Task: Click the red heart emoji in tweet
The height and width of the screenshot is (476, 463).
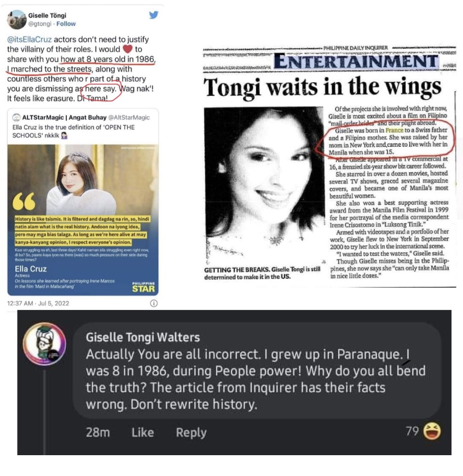Action: 128,49
